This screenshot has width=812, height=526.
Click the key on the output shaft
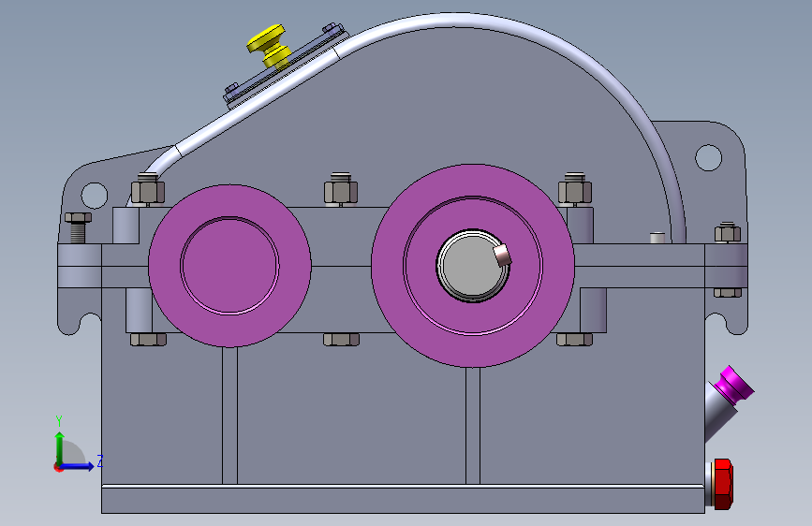point(502,256)
